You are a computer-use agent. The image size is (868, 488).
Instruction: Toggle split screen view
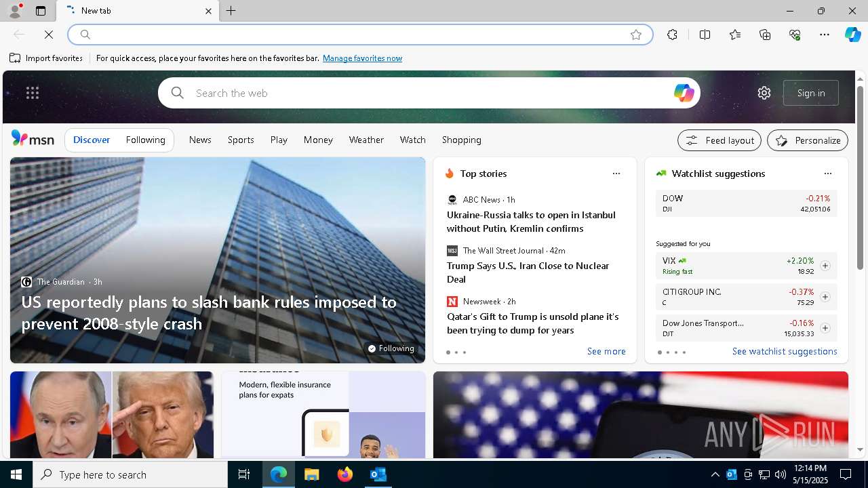705,35
